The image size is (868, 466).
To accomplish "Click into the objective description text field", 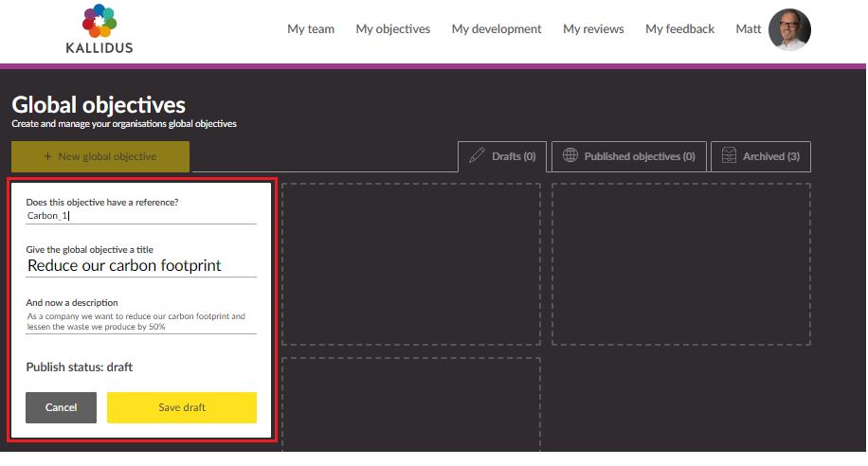I will [141, 321].
